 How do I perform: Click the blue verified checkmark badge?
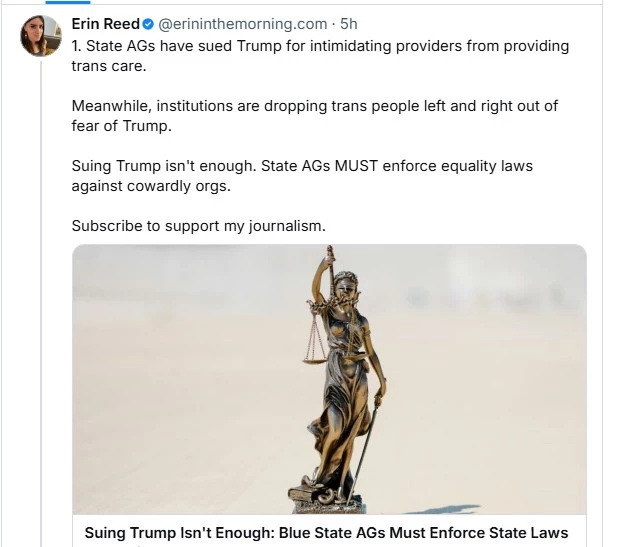(148, 24)
